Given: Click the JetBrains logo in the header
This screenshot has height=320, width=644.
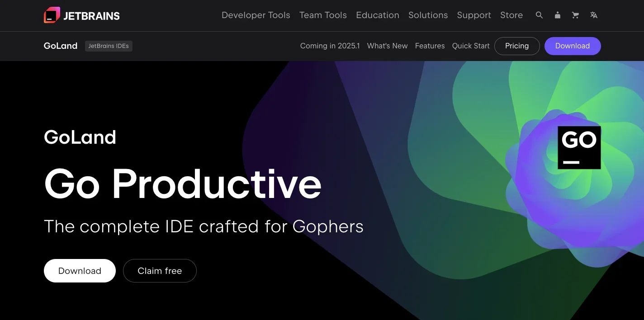Looking at the screenshot, I should click(82, 15).
